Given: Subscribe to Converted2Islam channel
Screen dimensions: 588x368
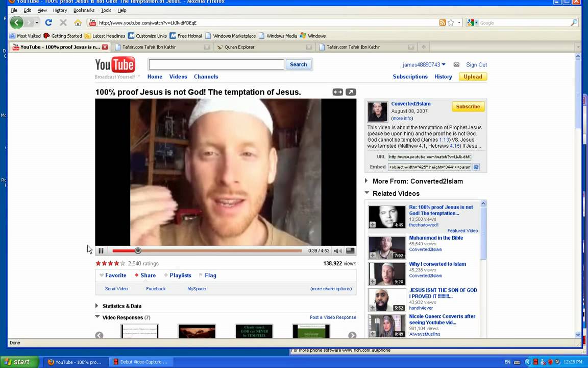Looking at the screenshot, I should [x=468, y=107].
